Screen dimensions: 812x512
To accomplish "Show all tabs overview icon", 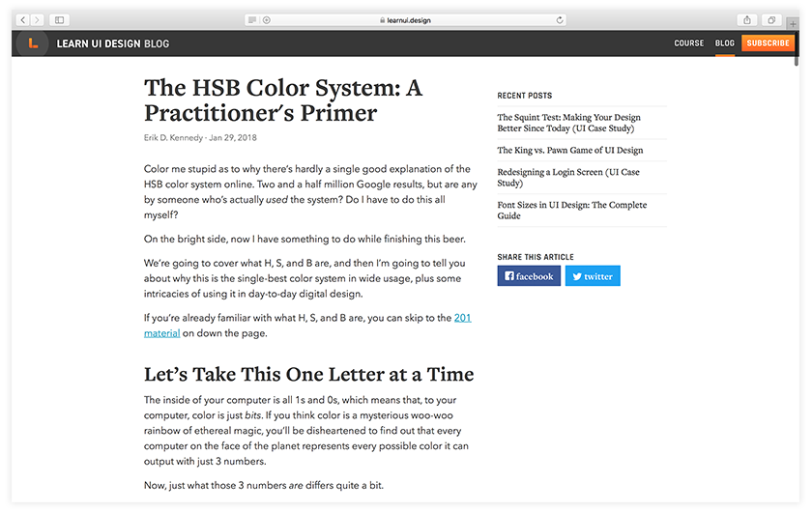I will click(x=771, y=19).
